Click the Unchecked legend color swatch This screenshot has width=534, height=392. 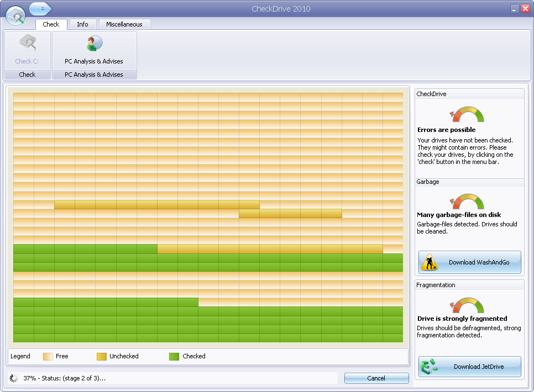pyautogui.click(x=102, y=356)
